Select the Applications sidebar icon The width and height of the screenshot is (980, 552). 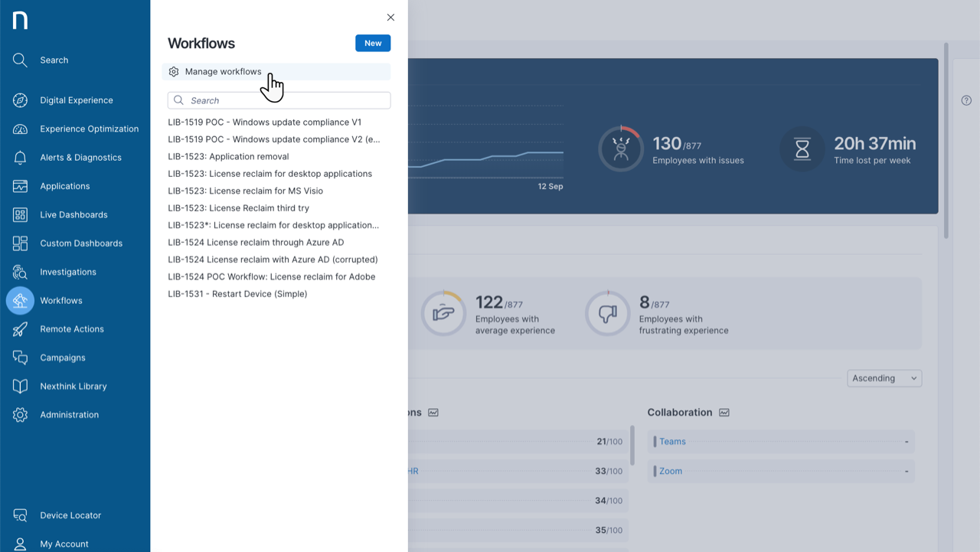(20, 186)
